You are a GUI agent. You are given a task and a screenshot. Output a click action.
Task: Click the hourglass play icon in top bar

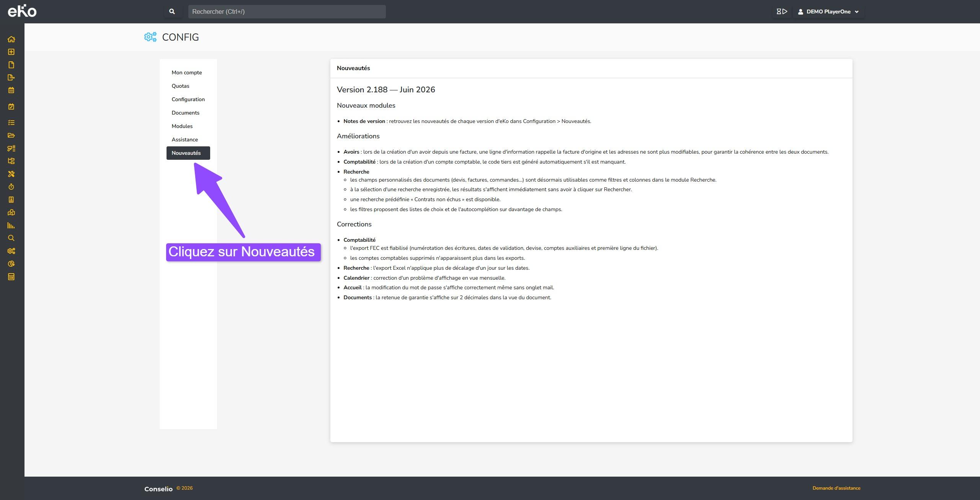(x=781, y=11)
